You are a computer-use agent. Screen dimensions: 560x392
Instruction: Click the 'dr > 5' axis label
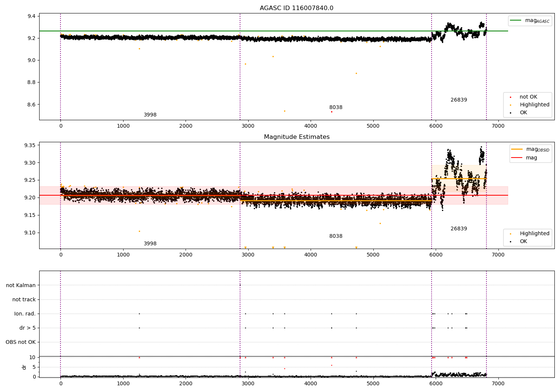(x=28, y=328)
